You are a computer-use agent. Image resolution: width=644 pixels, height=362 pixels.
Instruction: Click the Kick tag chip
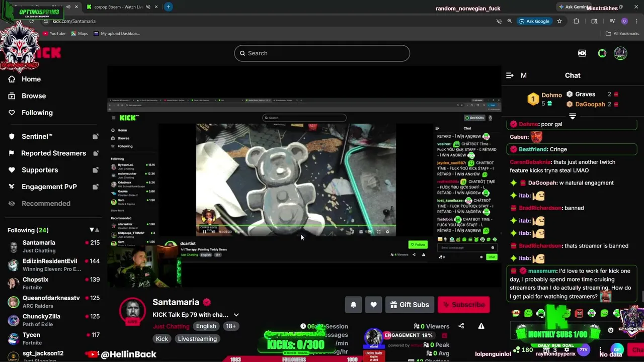[162, 339]
